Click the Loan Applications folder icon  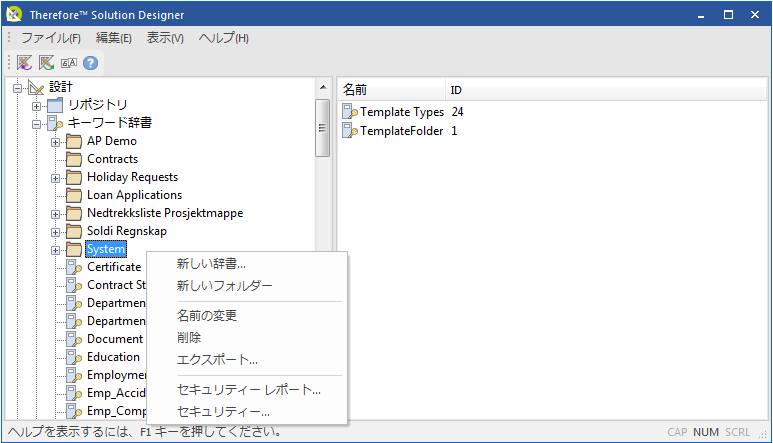pyautogui.click(x=74, y=195)
